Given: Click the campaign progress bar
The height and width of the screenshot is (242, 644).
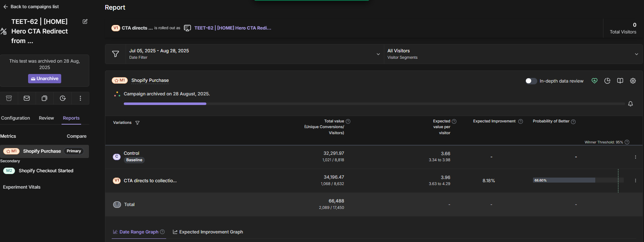Looking at the screenshot, I should point(374,104).
